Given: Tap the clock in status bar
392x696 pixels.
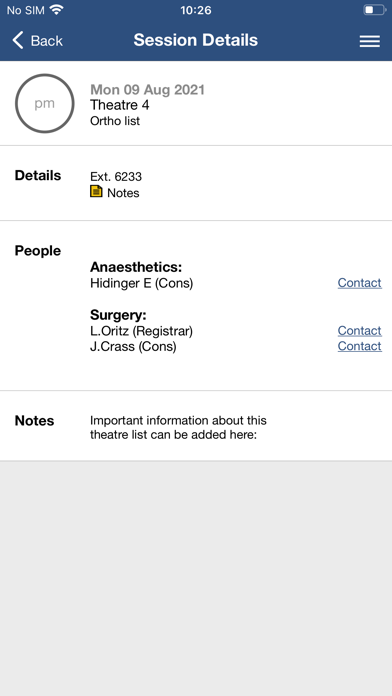Looking at the screenshot, I should (x=196, y=10).
